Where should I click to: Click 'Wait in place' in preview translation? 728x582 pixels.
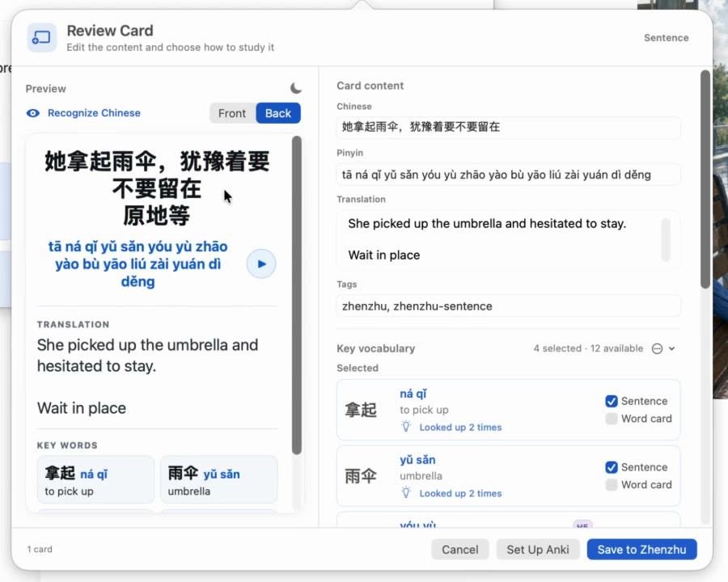click(82, 408)
